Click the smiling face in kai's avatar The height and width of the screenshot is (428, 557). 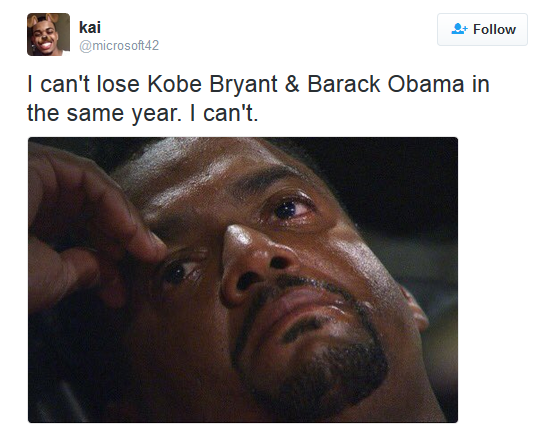(45, 38)
